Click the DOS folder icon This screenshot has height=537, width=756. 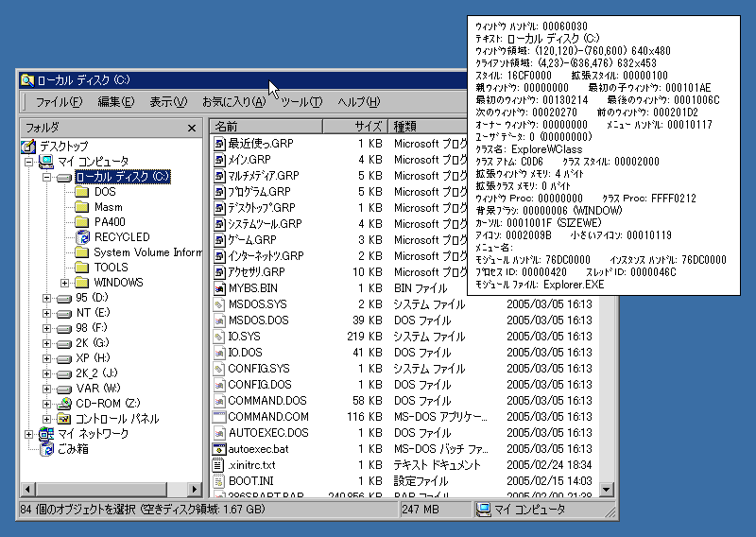pyautogui.click(x=82, y=192)
